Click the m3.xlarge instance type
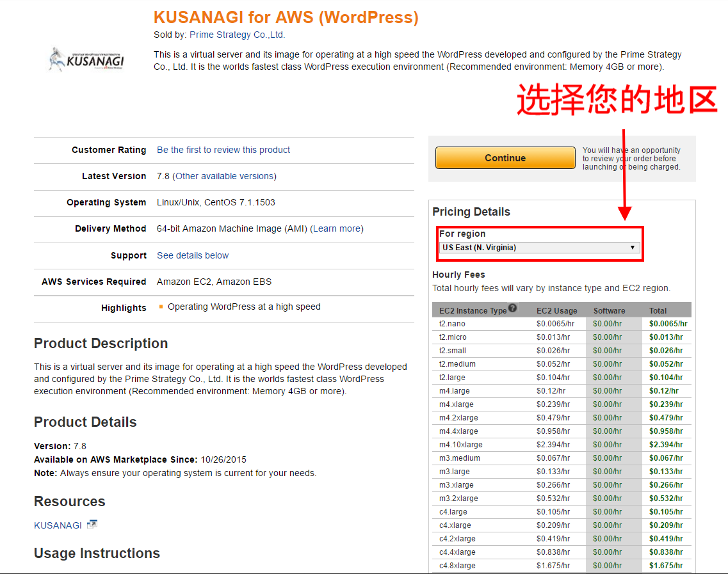This screenshot has width=728, height=574. click(457, 485)
